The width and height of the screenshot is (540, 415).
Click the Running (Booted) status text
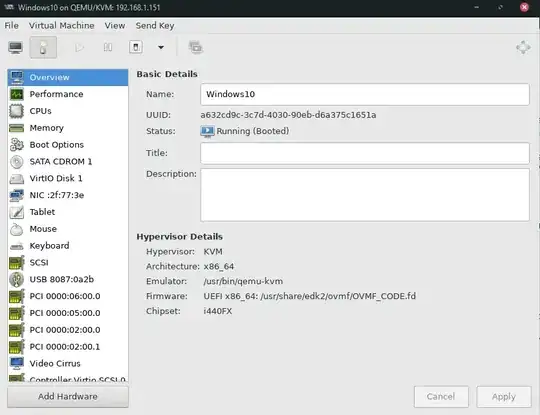pyautogui.click(x=253, y=131)
